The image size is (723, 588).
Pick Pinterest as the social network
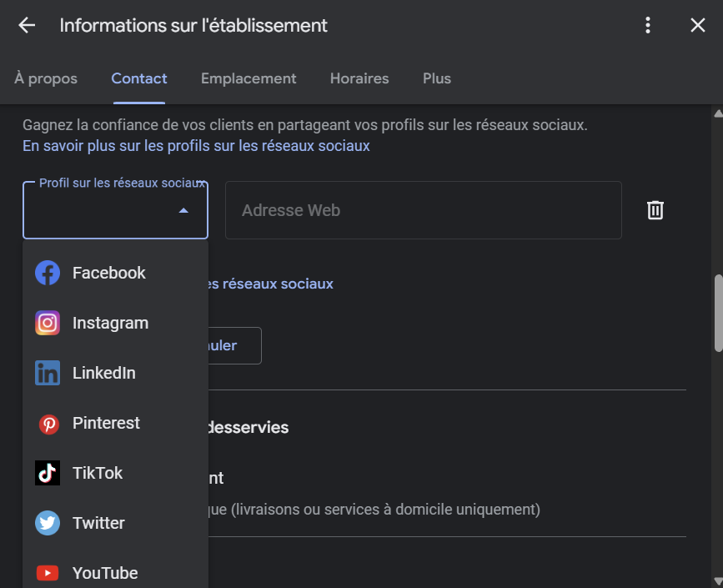[x=48, y=423]
